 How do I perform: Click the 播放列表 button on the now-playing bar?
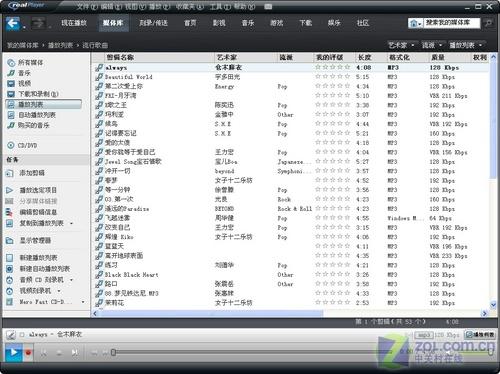click(480, 334)
